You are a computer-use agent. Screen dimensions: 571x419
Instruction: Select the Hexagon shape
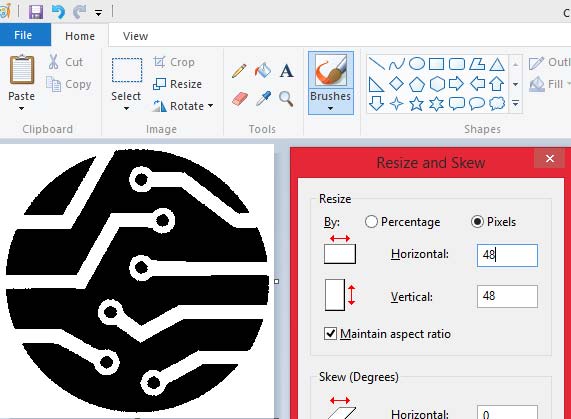click(x=437, y=84)
